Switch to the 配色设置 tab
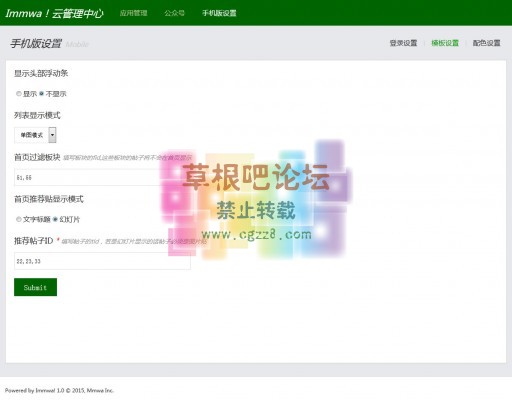The height and width of the screenshot is (400, 512). pyautogui.click(x=486, y=43)
